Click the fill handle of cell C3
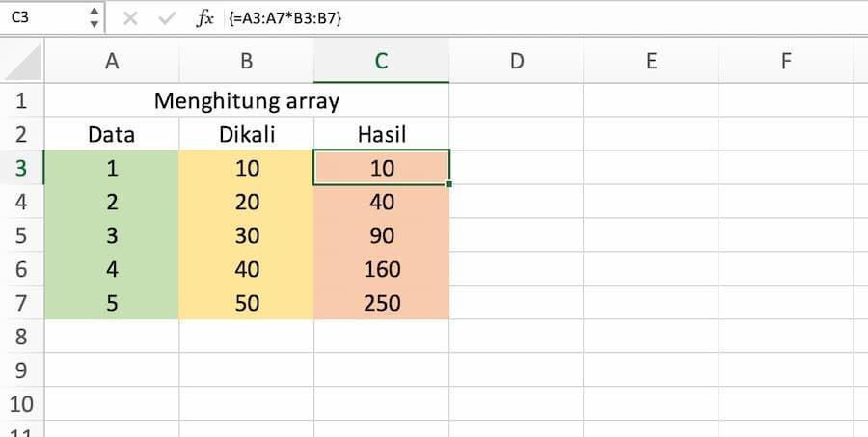The height and width of the screenshot is (437, 868). pyautogui.click(x=448, y=184)
